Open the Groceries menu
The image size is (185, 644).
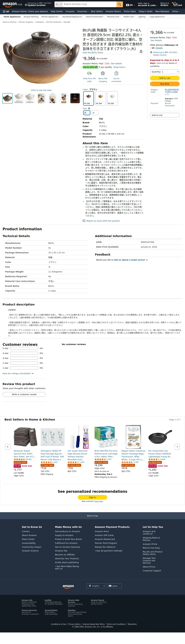pos(83,12)
